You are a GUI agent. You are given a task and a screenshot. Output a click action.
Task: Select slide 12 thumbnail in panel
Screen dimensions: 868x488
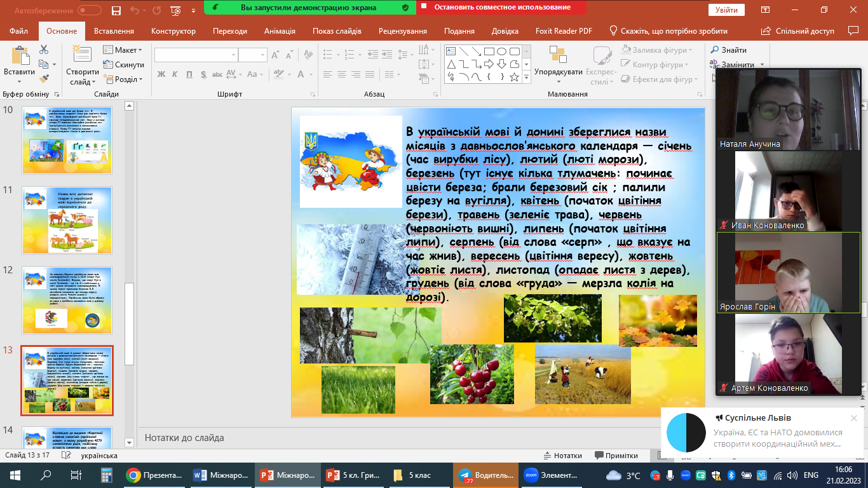(x=67, y=300)
